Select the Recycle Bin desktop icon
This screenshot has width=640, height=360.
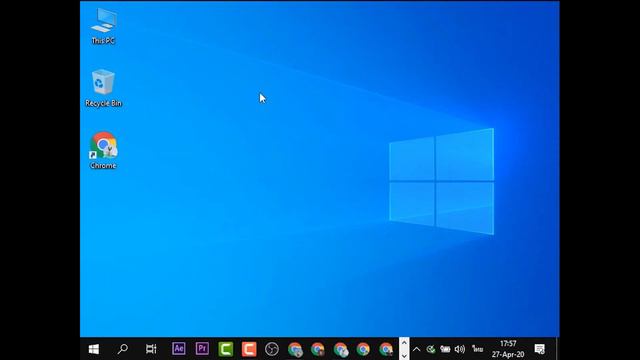pos(103,88)
